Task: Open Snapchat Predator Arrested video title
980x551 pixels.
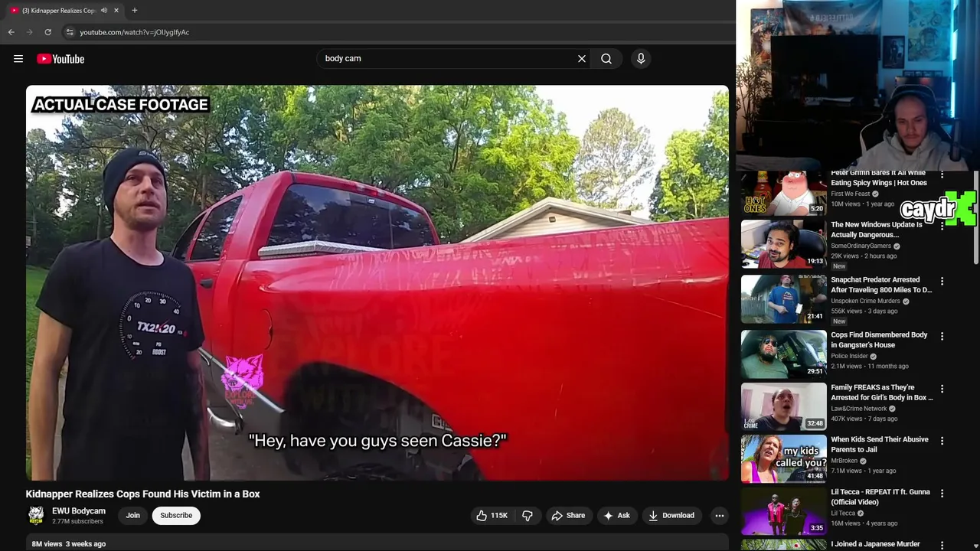Action: (x=882, y=285)
